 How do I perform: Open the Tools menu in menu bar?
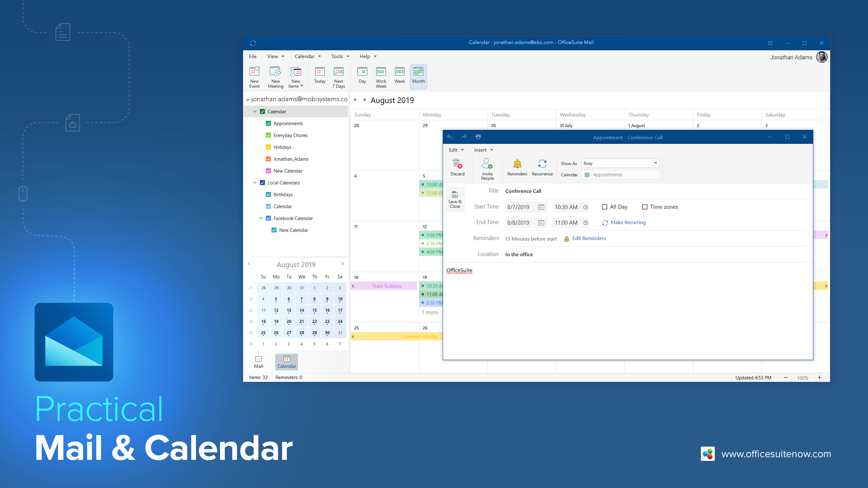pyautogui.click(x=337, y=56)
